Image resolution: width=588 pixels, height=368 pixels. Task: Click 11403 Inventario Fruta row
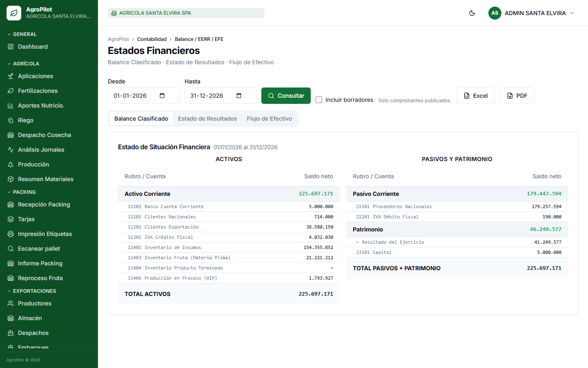coord(229,258)
